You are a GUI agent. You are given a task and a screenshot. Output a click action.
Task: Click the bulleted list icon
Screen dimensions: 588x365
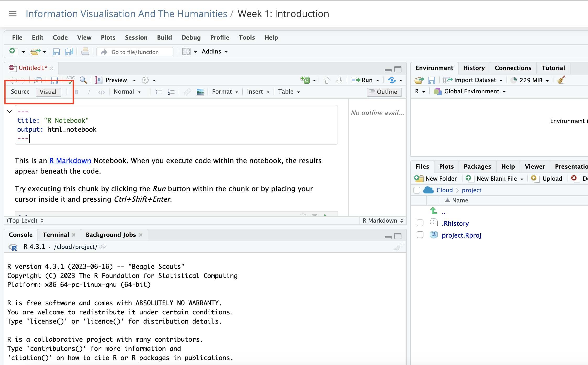[x=158, y=92]
